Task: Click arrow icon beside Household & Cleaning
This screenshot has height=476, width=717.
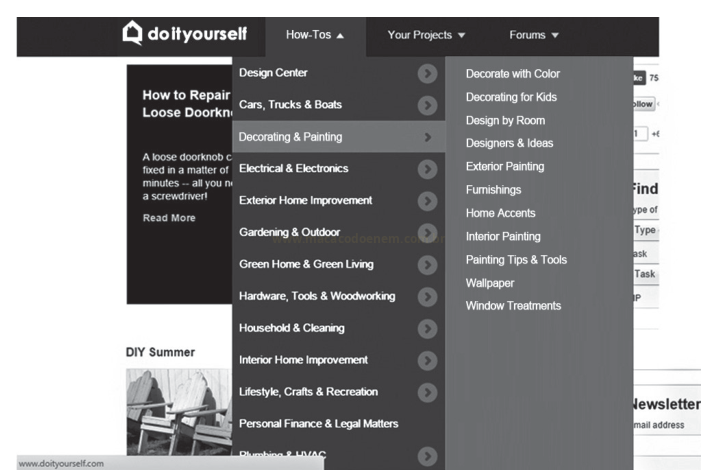Action: click(x=427, y=329)
